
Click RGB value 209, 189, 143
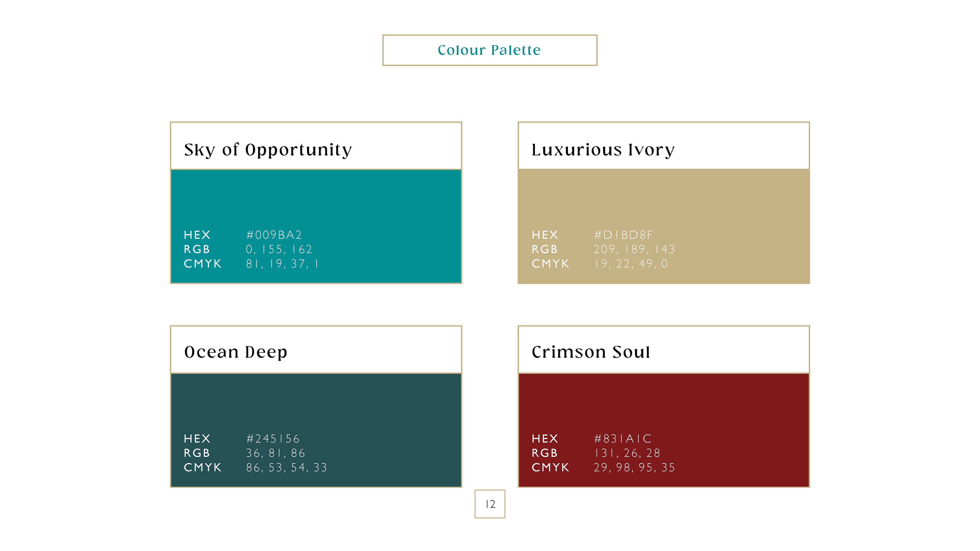pos(634,249)
